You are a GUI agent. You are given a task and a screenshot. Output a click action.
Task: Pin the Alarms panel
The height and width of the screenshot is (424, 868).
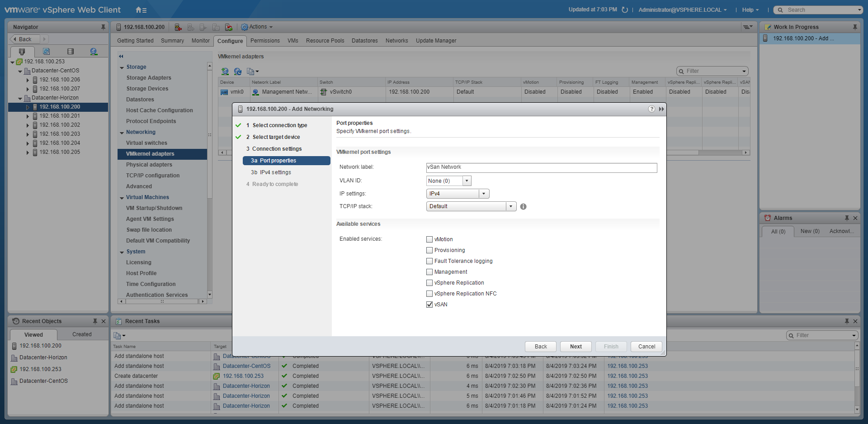[x=846, y=218]
